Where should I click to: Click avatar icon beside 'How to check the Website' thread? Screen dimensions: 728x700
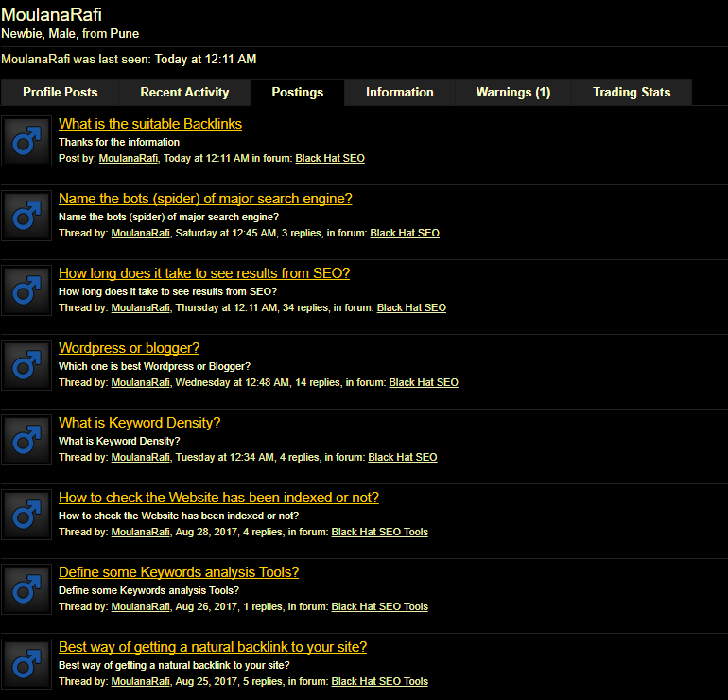(26, 516)
